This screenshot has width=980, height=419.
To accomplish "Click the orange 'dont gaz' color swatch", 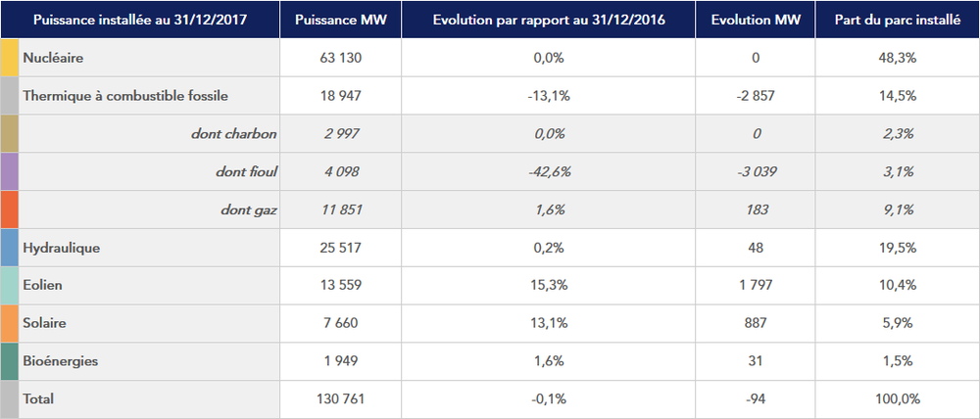I will [x=9, y=209].
